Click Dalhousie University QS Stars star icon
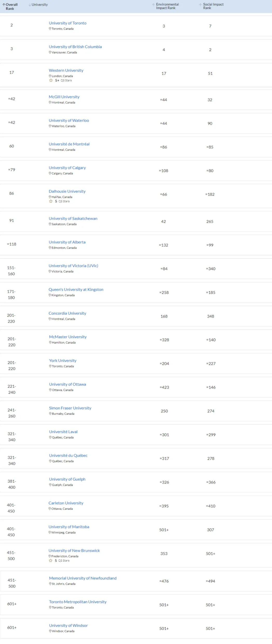272x644 pixels. (51, 201)
